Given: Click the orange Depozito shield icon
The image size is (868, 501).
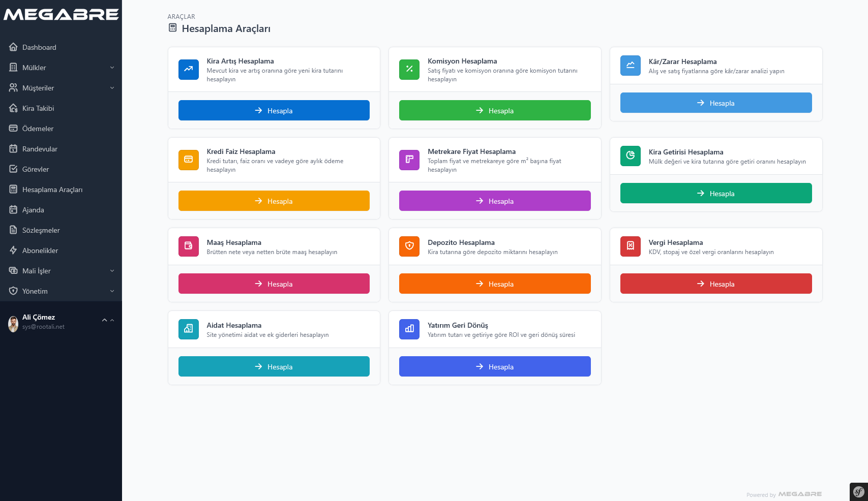Looking at the screenshot, I should [x=409, y=246].
